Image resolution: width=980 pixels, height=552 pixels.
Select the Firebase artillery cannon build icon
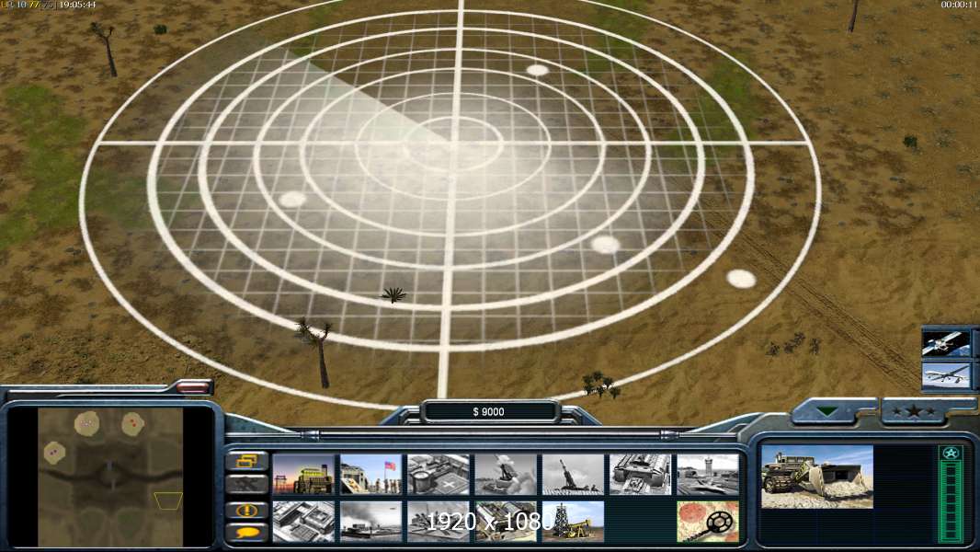(574, 475)
